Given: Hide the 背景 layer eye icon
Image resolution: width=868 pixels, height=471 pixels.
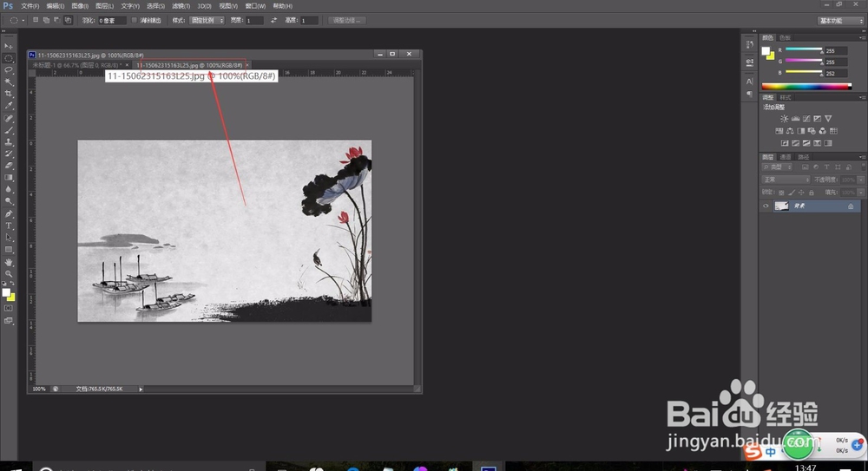Looking at the screenshot, I should pyautogui.click(x=766, y=206).
